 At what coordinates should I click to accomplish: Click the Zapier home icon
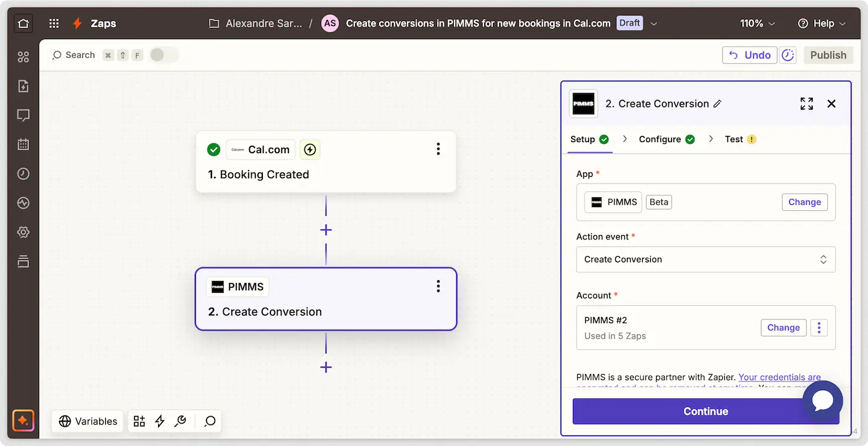[24, 24]
